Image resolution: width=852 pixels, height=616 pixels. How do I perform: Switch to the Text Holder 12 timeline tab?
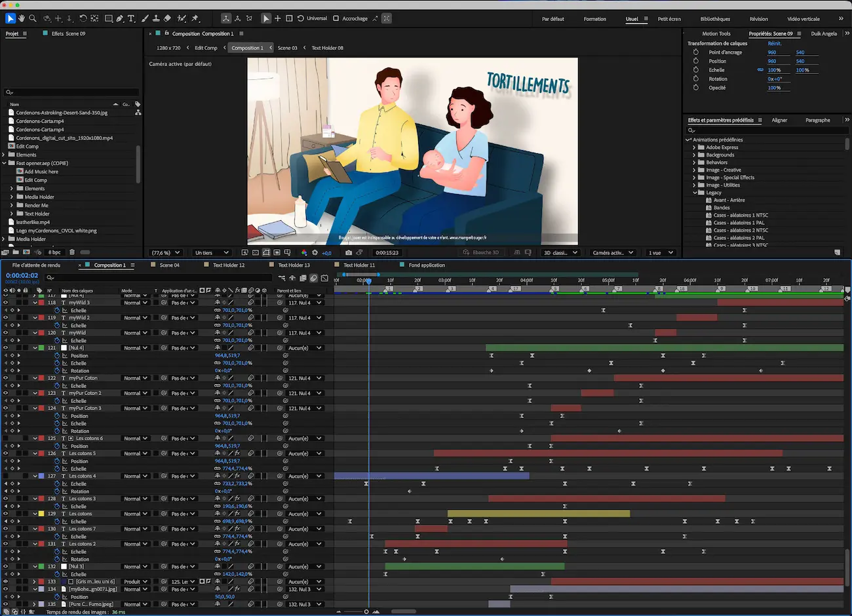pos(228,265)
